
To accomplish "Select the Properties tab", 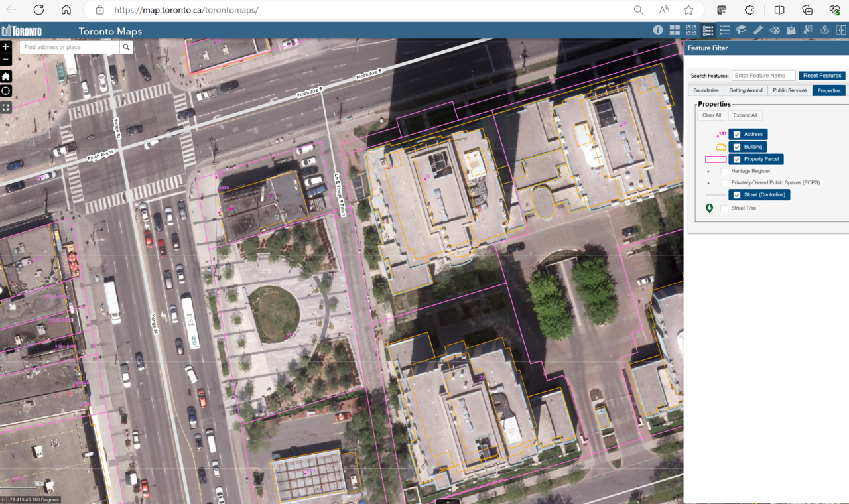I will point(829,90).
